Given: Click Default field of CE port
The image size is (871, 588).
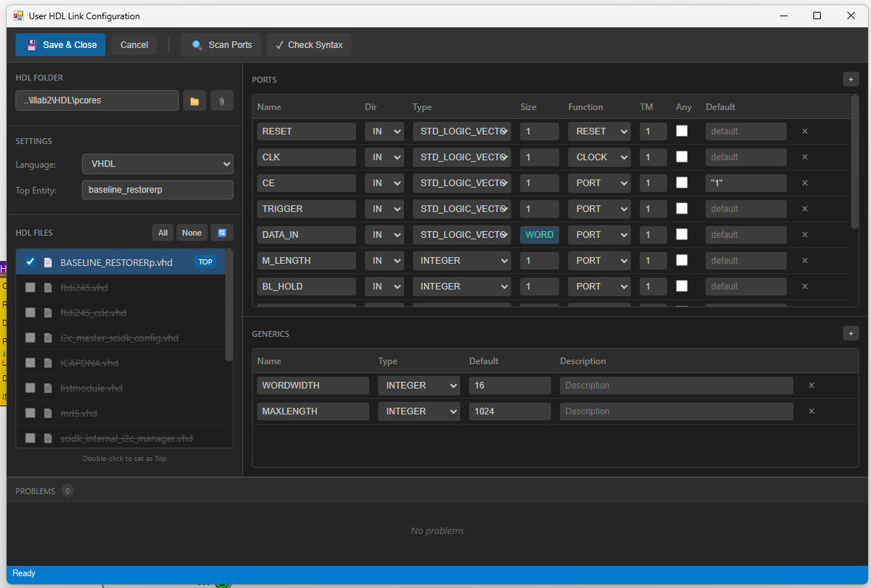Looking at the screenshot, I should [746, 183].
